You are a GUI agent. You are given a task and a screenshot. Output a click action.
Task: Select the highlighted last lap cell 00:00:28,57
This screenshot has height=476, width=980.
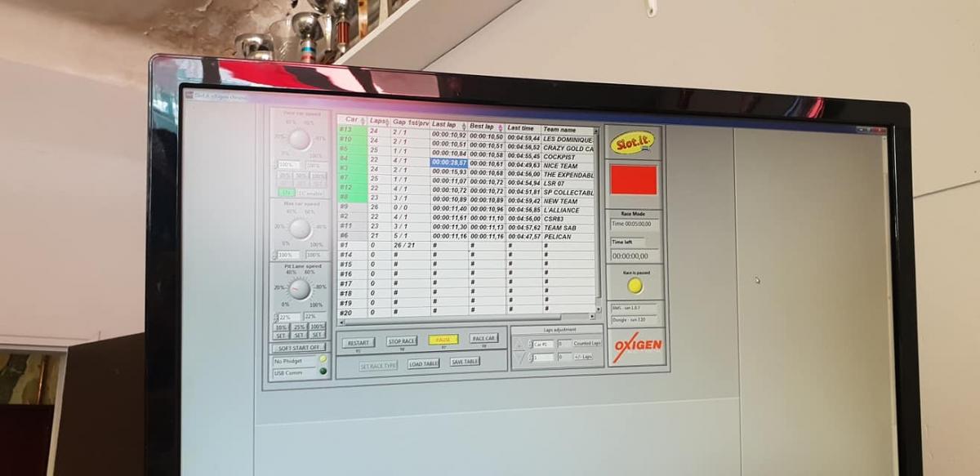click(x=448, y=162)
